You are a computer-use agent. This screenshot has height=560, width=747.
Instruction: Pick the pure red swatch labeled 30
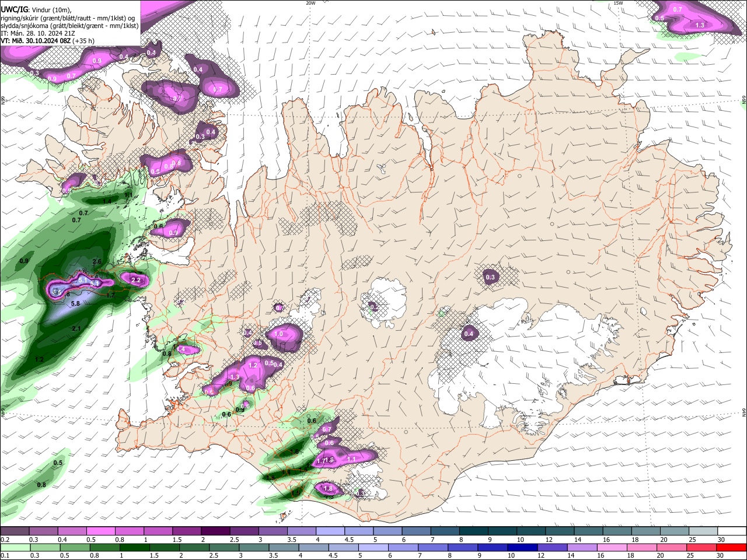[x=732, y=547]
